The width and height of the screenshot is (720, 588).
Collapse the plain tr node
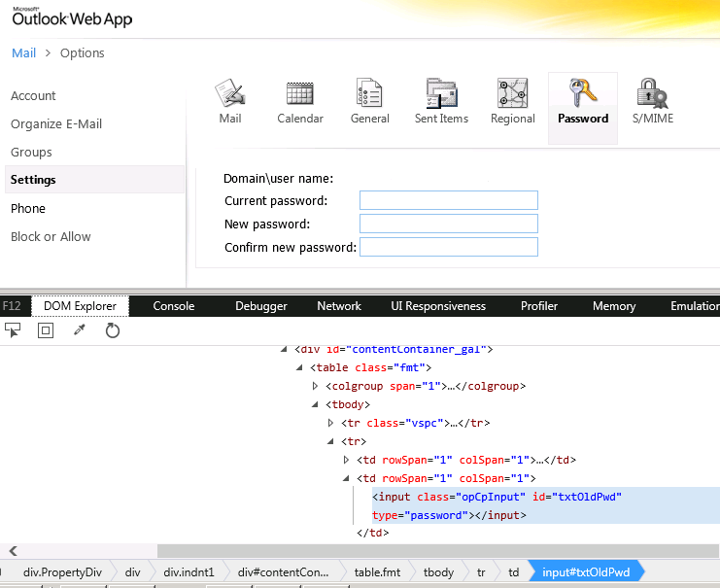point(330,441)
